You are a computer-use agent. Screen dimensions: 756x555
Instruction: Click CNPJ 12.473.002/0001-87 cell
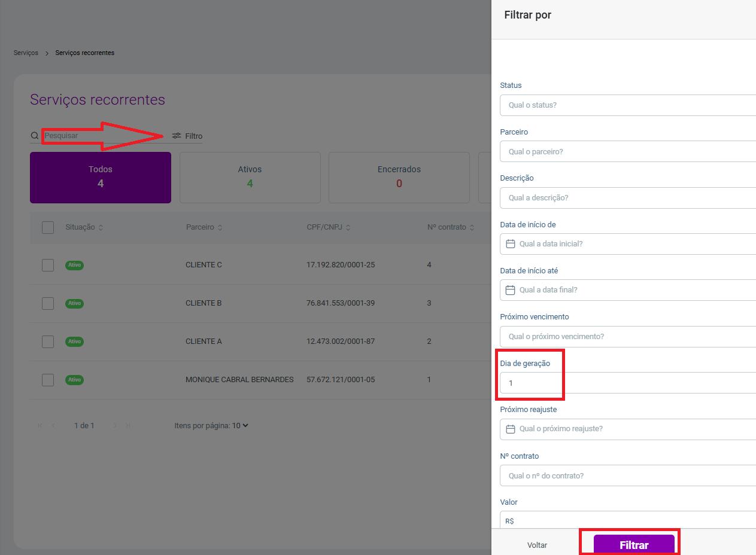point(341,341)
